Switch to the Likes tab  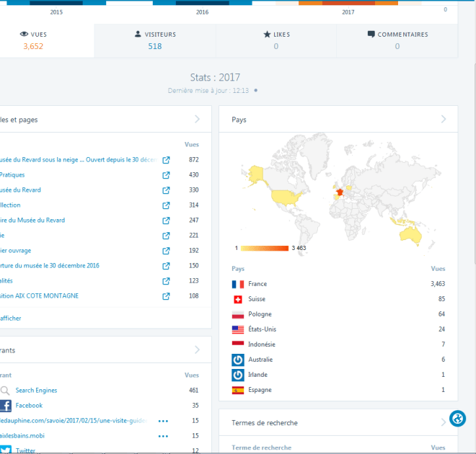(276, 40)
